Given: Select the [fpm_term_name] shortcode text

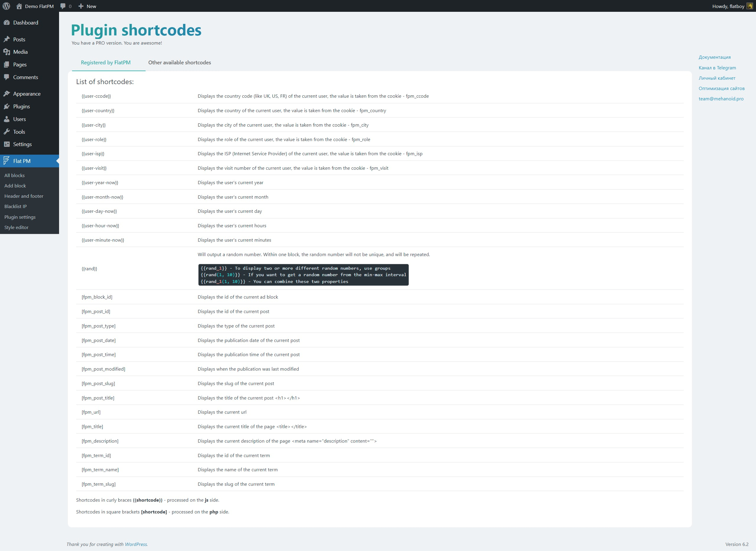Looking at the screenshot, I should (x=100, y=470).
